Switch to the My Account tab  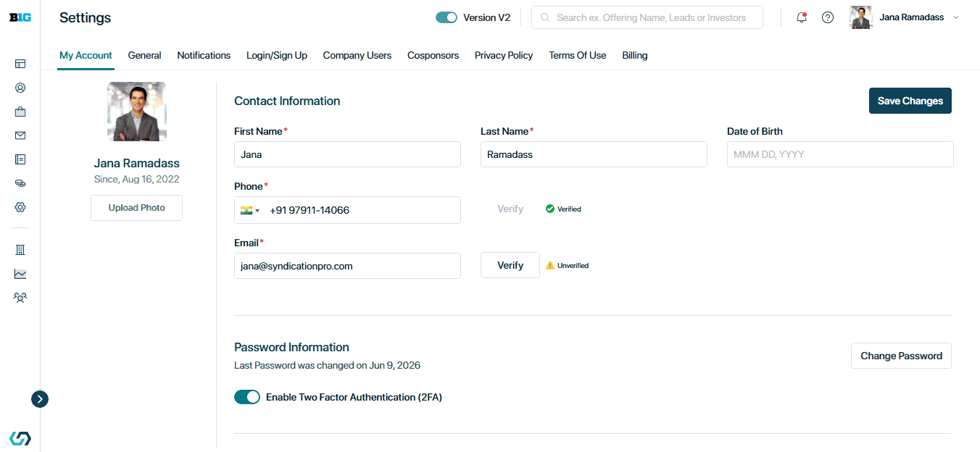86,55
